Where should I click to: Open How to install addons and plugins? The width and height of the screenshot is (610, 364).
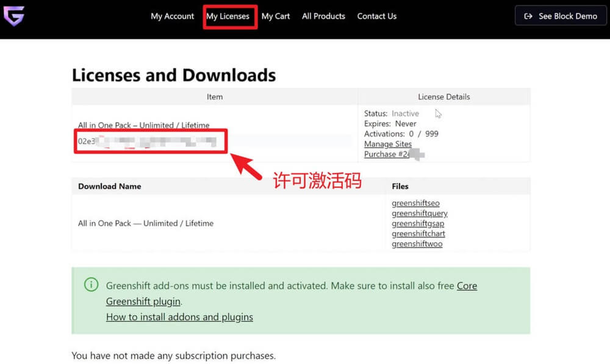pyautogui.click(x=179, y=317)
